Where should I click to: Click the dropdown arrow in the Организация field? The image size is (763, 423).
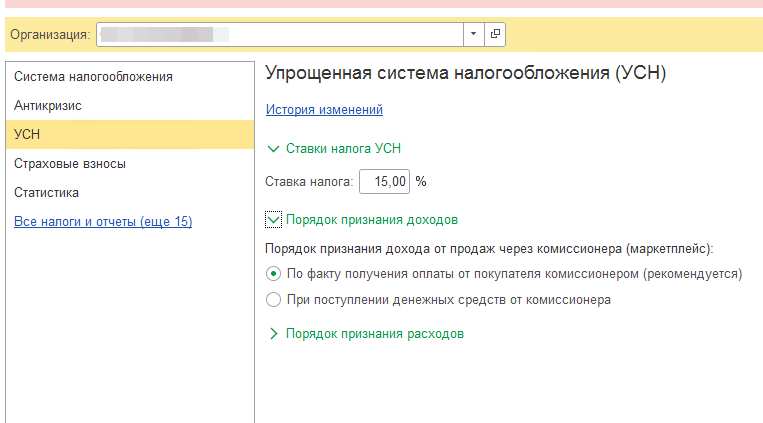[x=473, y=34]
